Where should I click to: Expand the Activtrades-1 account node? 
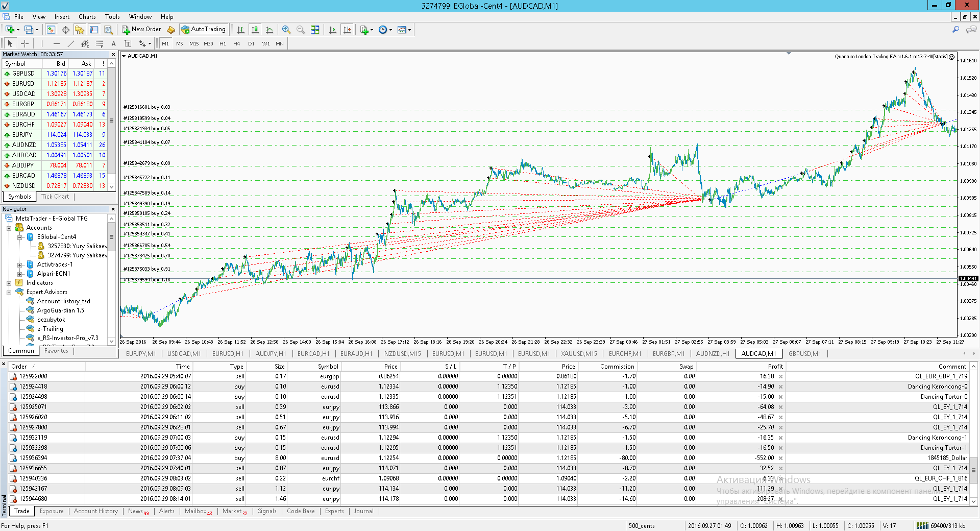[19, 264]
